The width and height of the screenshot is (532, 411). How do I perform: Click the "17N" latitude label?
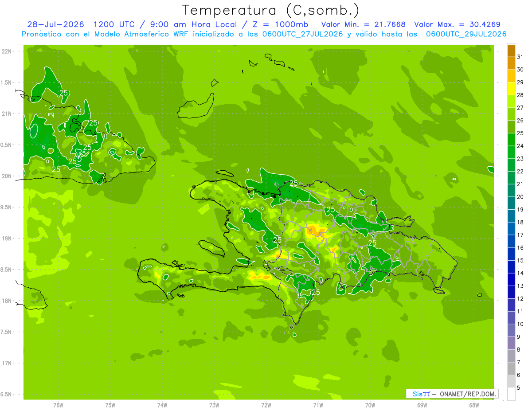[8, 363]
